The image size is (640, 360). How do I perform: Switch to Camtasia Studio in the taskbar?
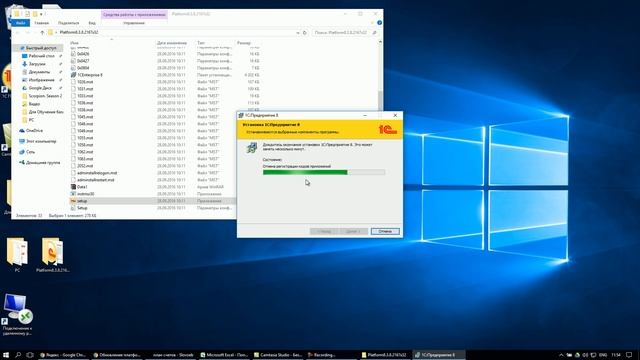(x=278, y=355)
